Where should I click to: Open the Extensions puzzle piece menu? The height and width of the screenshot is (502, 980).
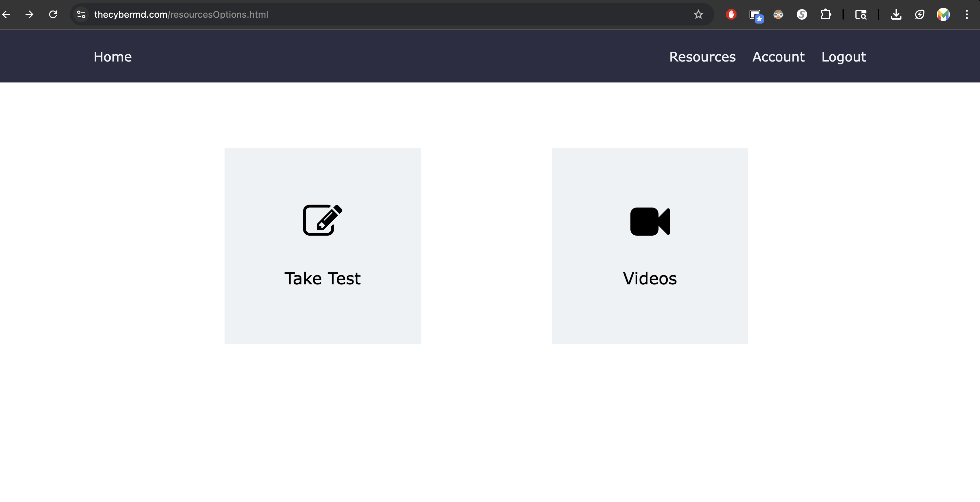(825, 14)
